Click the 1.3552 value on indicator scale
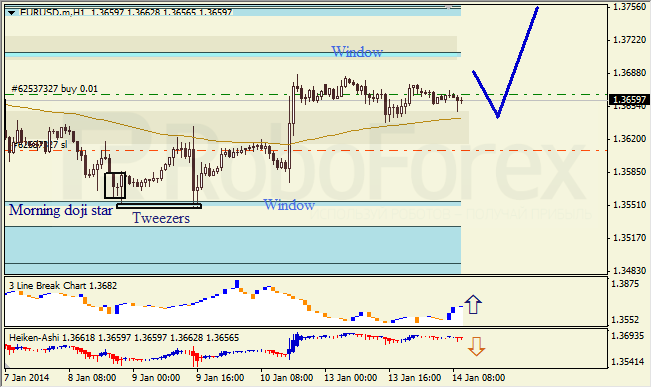 coord(625,319)
